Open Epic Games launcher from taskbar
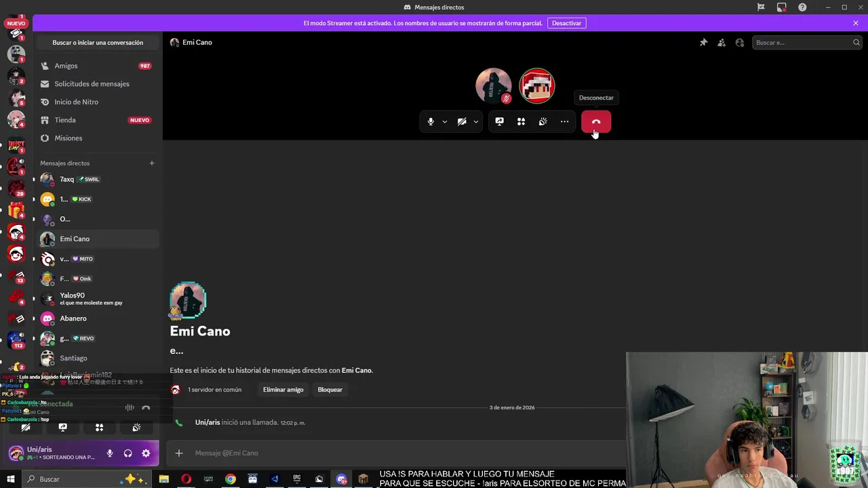The height and width of the screenshot is (488, 868). [297, 479]
